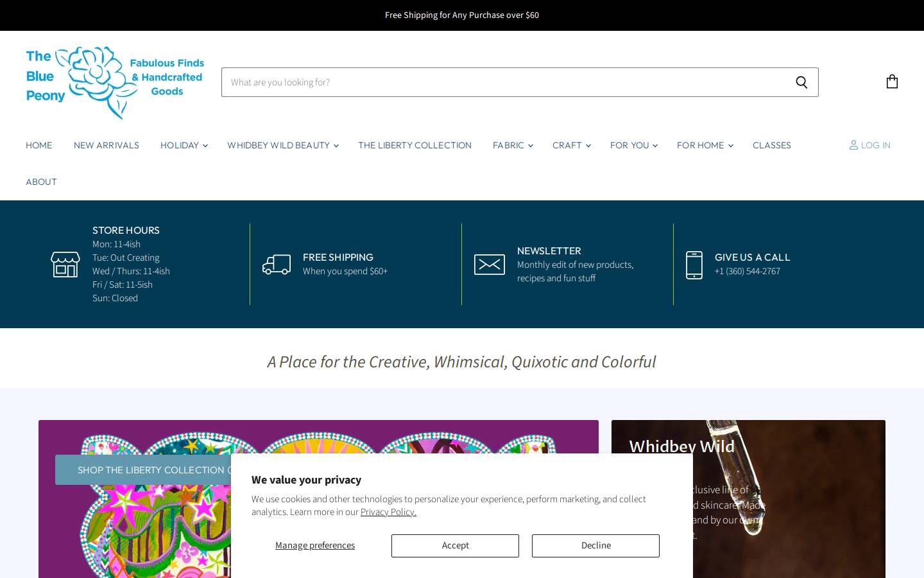This screenshot has width=924, height=578.
Task: Click the Give Us A Call heading
Action: tap(753, 257)
